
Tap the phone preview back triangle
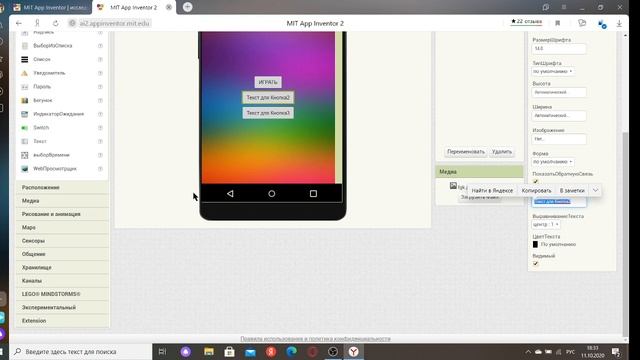pos(230,193)
